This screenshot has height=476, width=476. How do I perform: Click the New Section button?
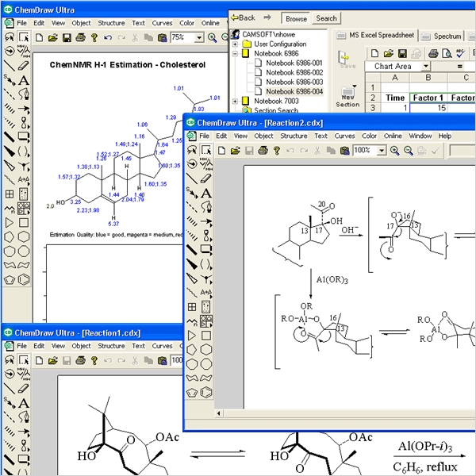(347, 97)
